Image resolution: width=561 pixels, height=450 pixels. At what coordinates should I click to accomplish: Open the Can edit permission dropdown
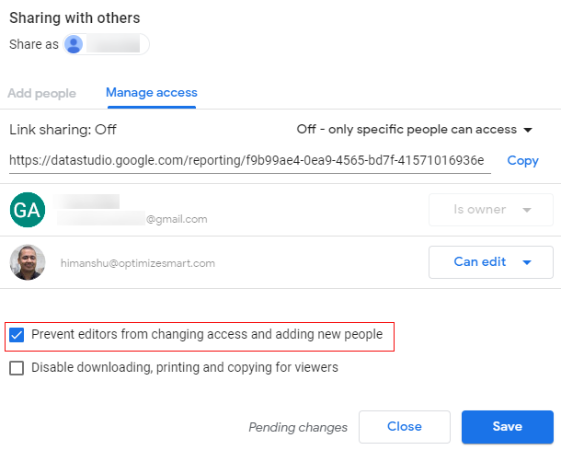pos(491,262)
